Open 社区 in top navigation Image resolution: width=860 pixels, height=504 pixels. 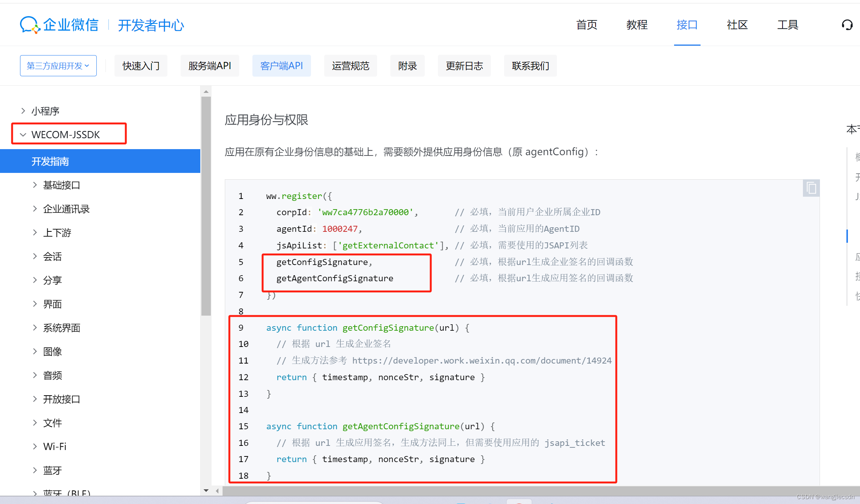coord(737,25)
